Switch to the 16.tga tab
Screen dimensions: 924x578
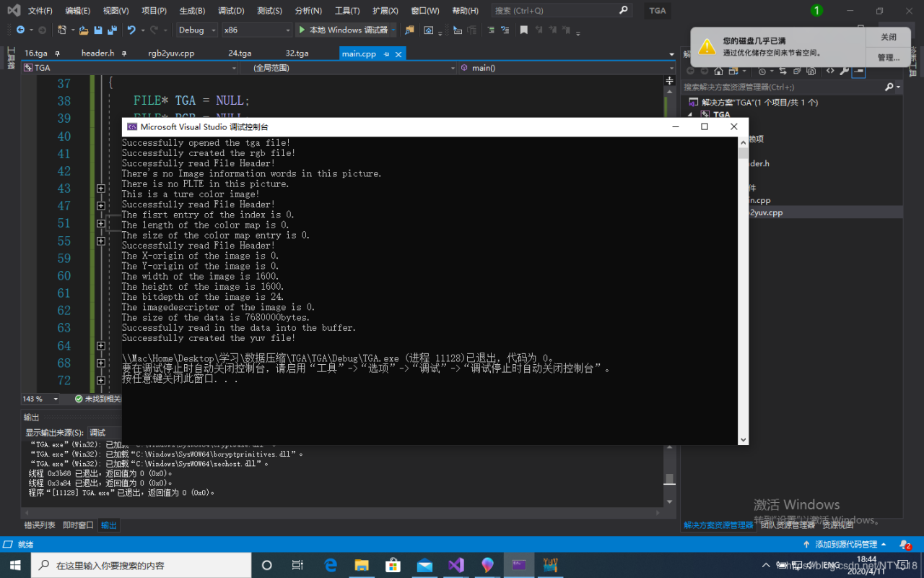35,53
